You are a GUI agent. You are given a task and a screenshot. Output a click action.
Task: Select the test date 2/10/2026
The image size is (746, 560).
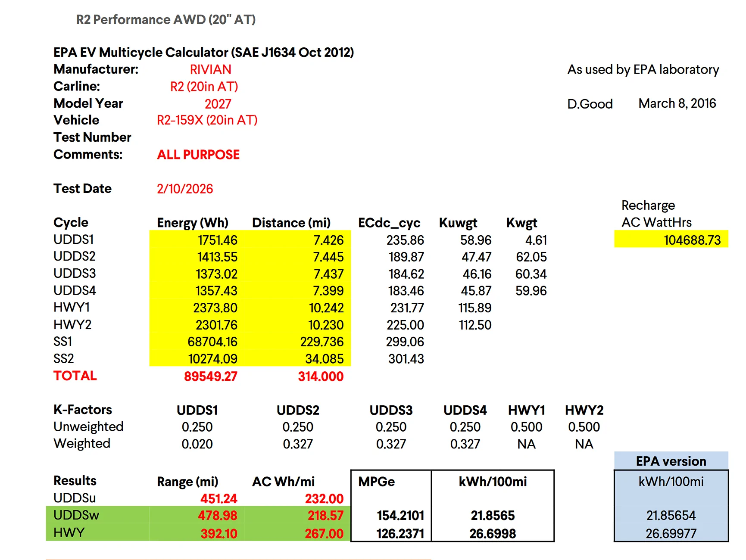click(x=185, y=189)
